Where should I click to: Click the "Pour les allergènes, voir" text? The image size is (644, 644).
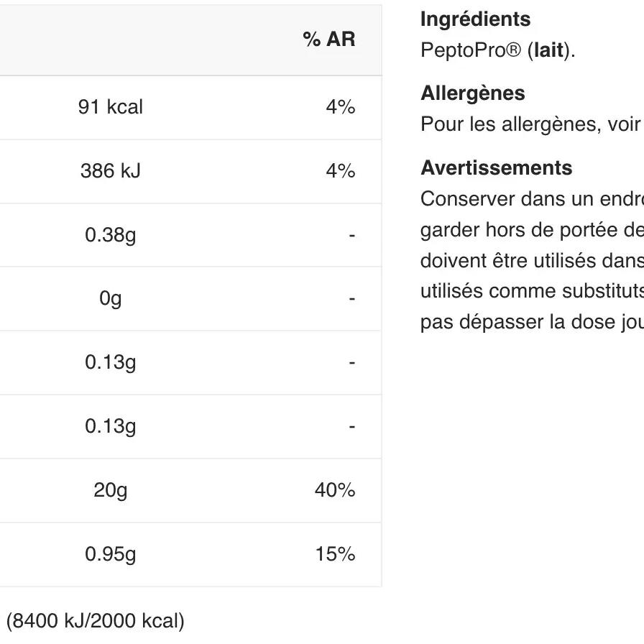(529, 125)
